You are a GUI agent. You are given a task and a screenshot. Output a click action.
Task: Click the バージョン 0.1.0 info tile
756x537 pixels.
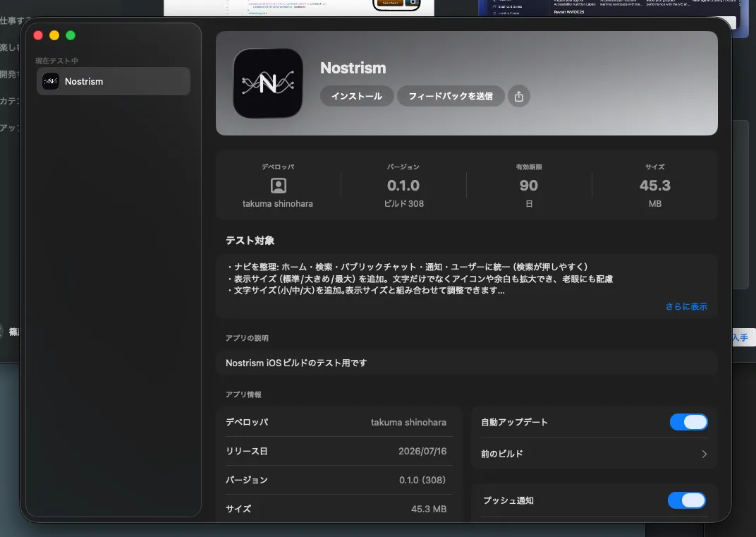(403, 186)
